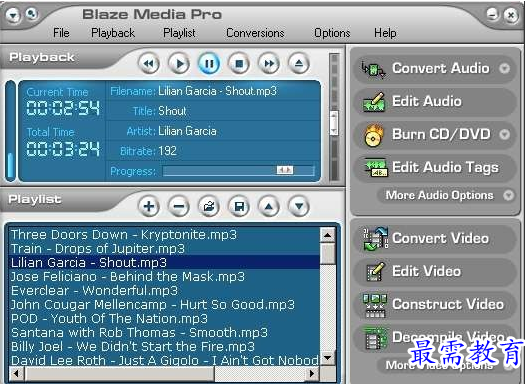532x384 pixels.
Task: Move the selected track up in the playlist
Action: point(269,206)
